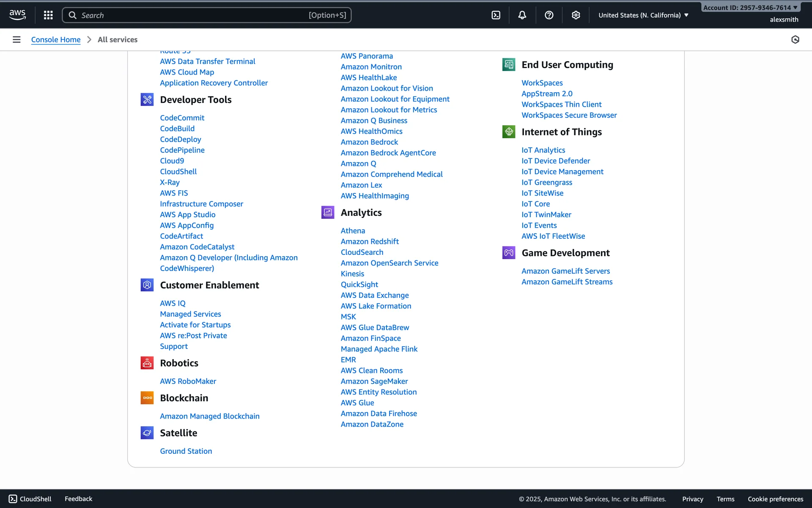The width and height of the screenshot is (812, 508).
Task: Open the notifications bell icon
Action: (x=522, y=15)
